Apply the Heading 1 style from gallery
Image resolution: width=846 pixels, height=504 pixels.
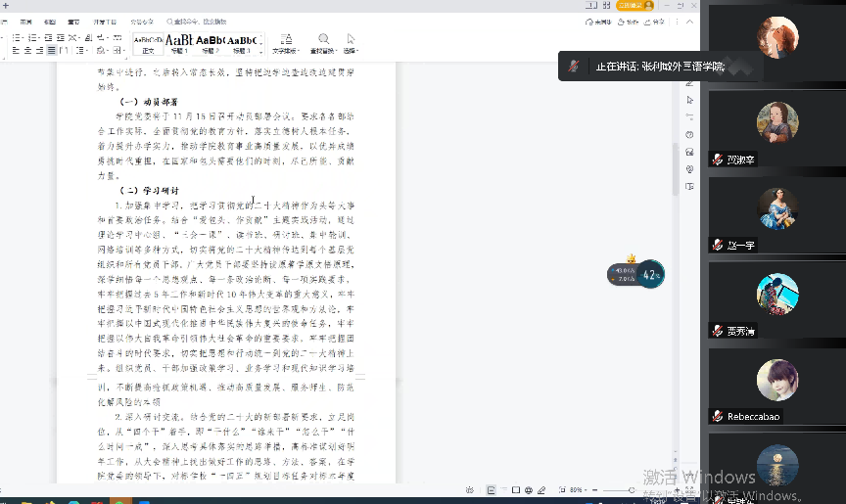(180, 43)
